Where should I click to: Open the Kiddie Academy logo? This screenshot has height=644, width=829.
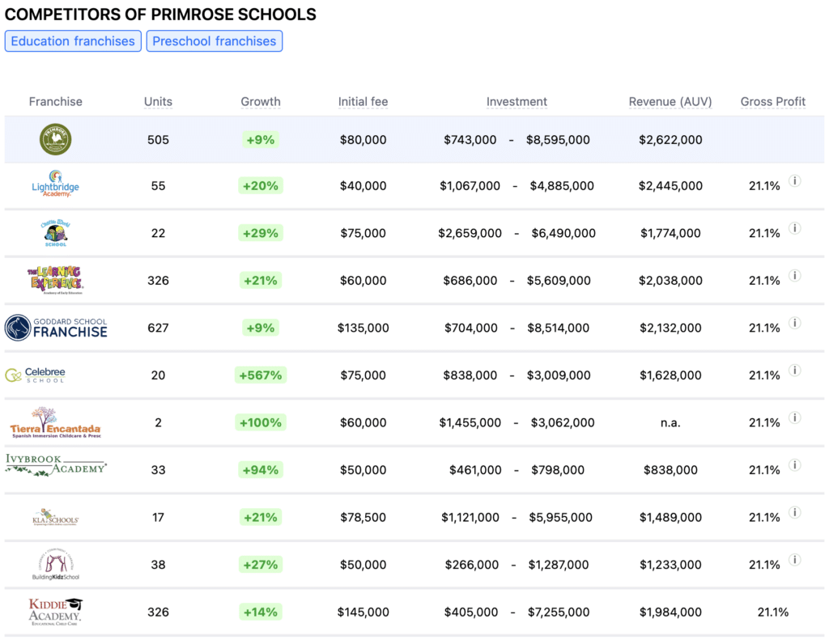click(56, 612)
